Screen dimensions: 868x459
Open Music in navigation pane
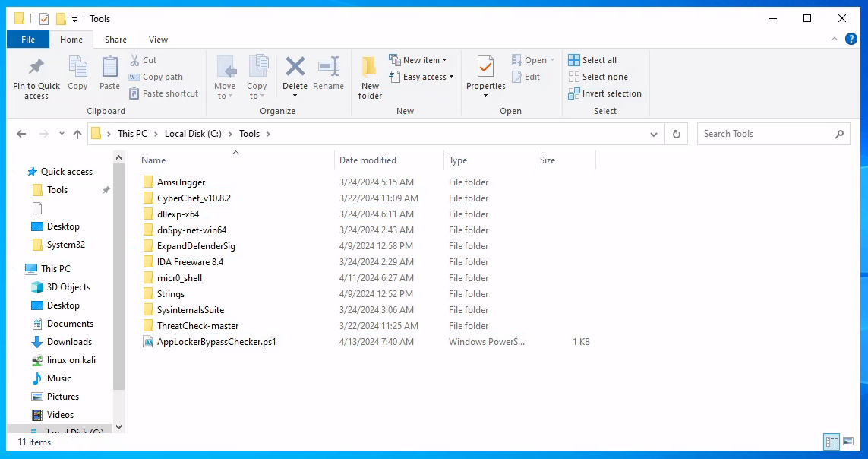58,378
